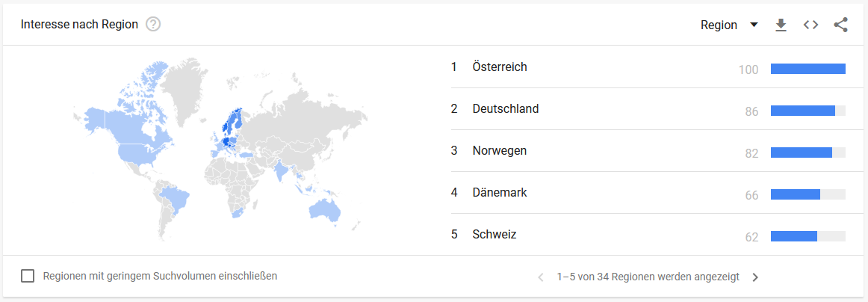The width and height of the screenshot is (868, 302).
Task: Open the embed code icon
Action: tap(810, 25)
